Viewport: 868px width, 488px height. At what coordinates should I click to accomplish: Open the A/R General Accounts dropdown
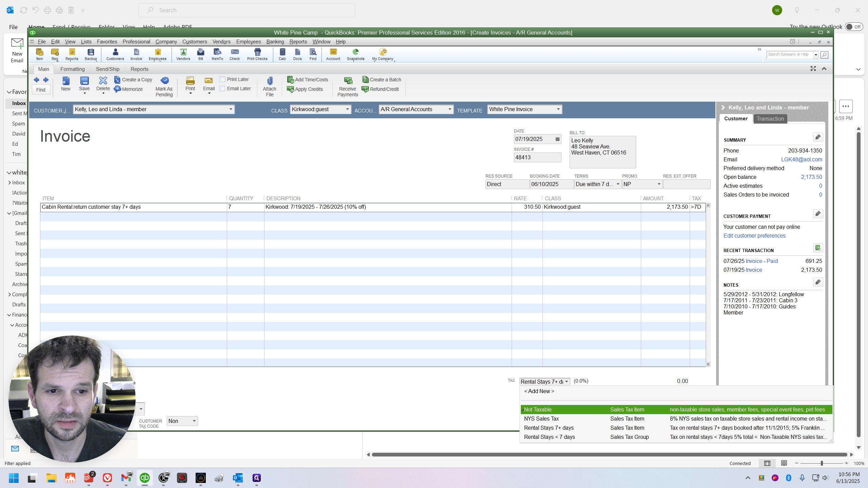coord(450,109)
